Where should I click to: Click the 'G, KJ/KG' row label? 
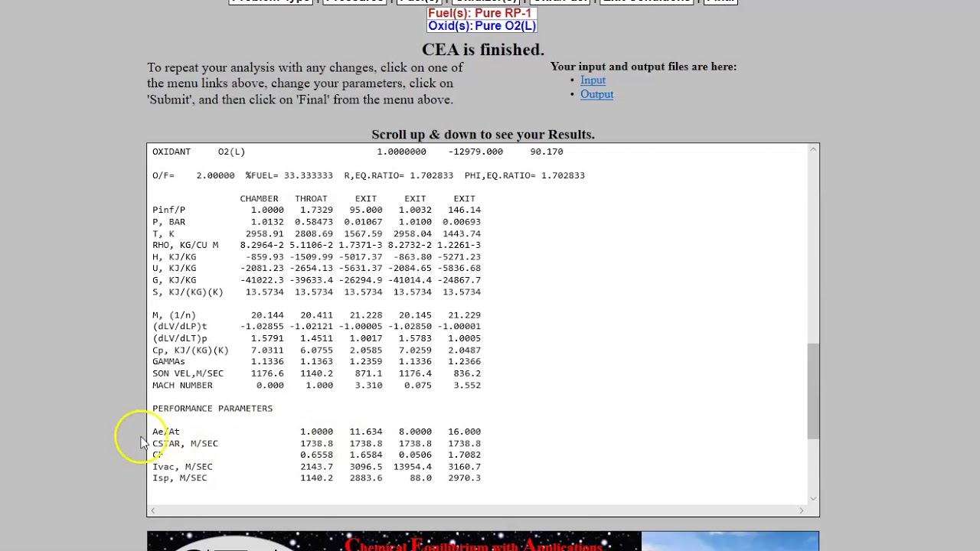click(x=174, y=280)
